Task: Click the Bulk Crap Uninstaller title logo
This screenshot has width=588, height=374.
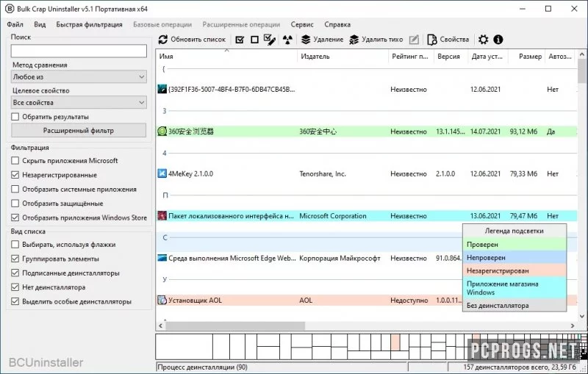Action: [10, 9]
